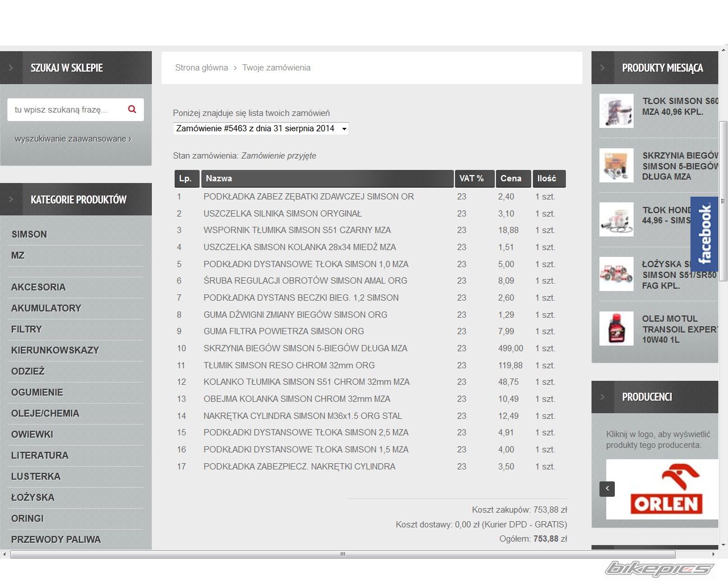Choose the OLEJE/CHEMIA category
This screenshot has height=582, width=728.
pyautogui.click(x=45, y=413)
